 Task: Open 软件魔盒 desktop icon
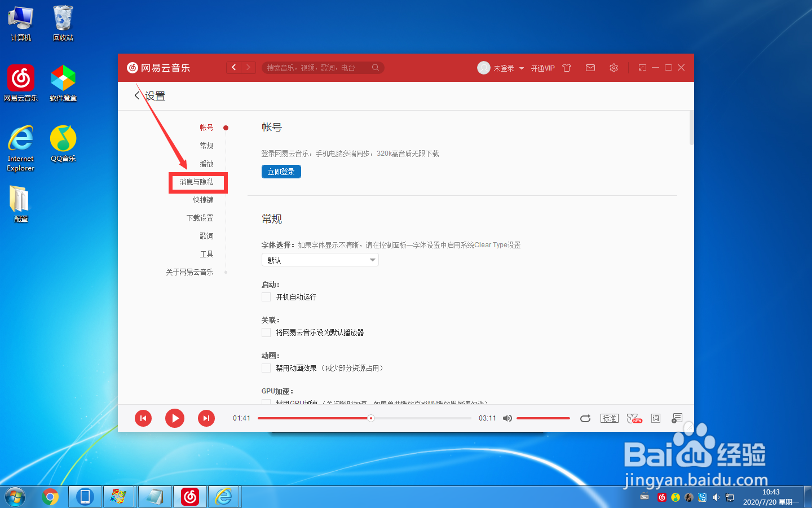[63, 83]
